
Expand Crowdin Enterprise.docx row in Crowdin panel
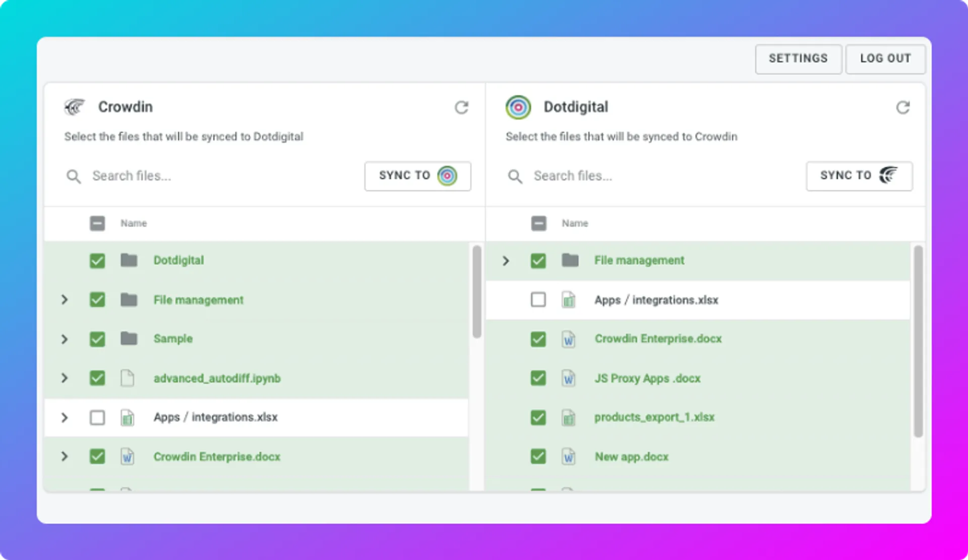(x=65, y=457)
